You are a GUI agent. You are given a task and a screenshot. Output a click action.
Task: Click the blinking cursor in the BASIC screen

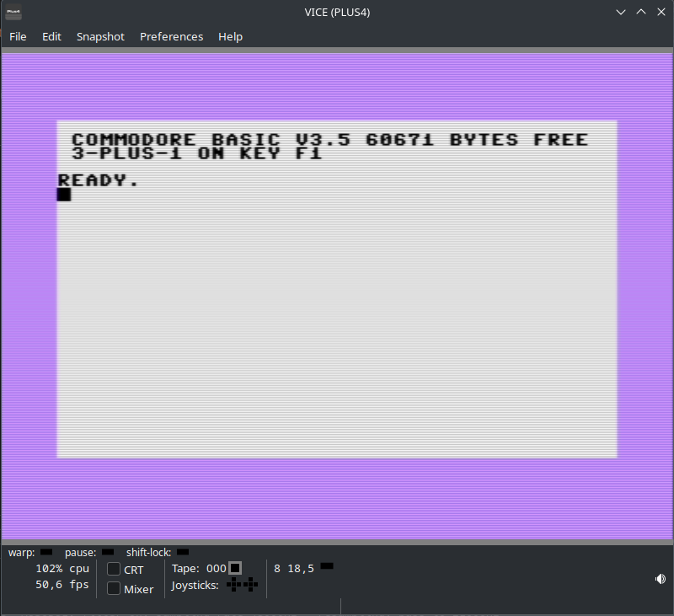64,195
